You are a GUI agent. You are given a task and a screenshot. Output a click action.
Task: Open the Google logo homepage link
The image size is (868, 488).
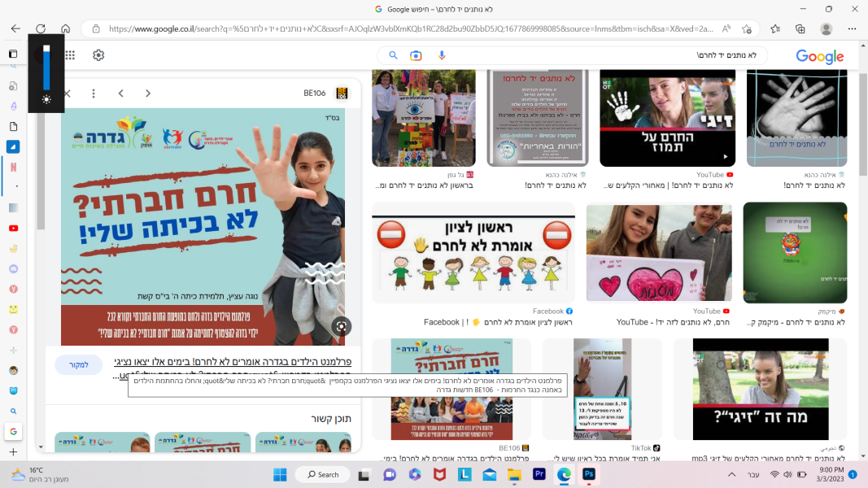tap(819, 56)
